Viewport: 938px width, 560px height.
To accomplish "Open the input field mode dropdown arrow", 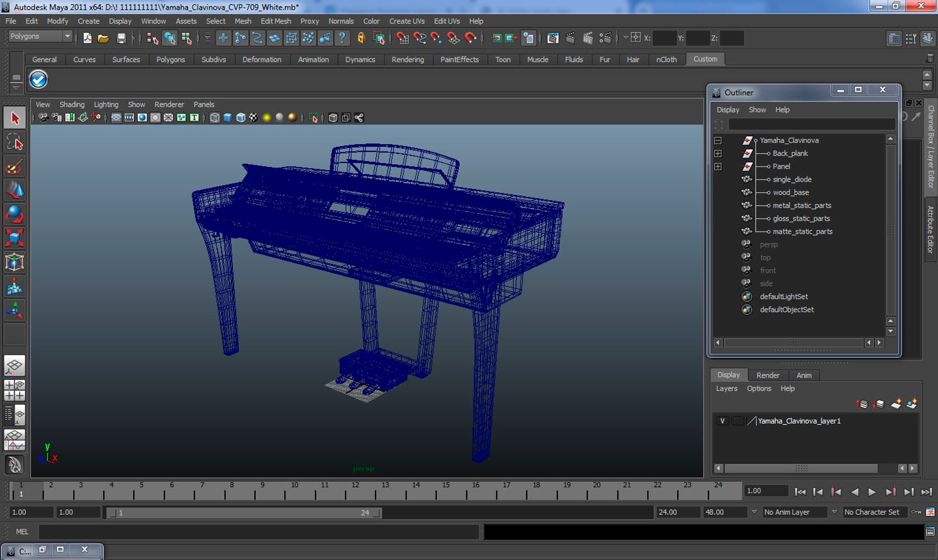I will click(x=626, y=38).
